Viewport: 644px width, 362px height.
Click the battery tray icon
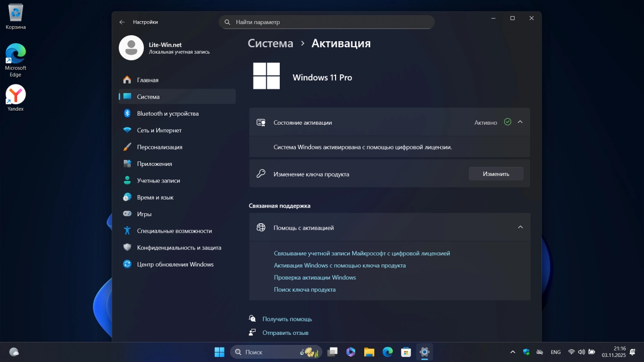pos(592,352)
